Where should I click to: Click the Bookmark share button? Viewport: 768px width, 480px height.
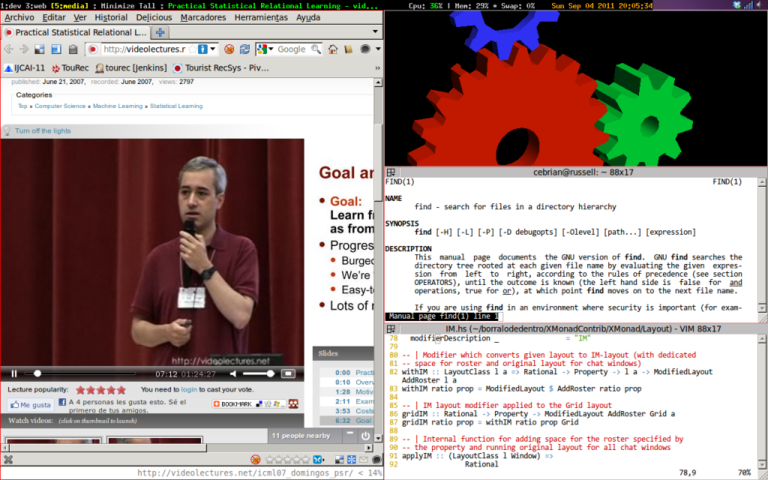[248, 404]
